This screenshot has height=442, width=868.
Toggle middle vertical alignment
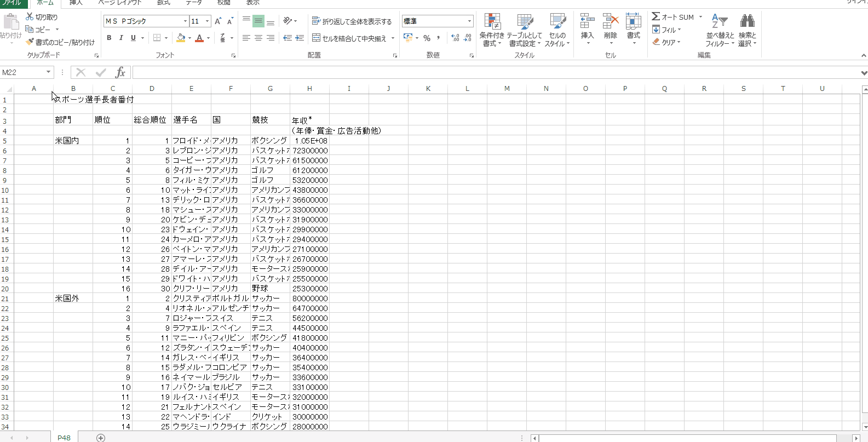[x=258, y=21]
